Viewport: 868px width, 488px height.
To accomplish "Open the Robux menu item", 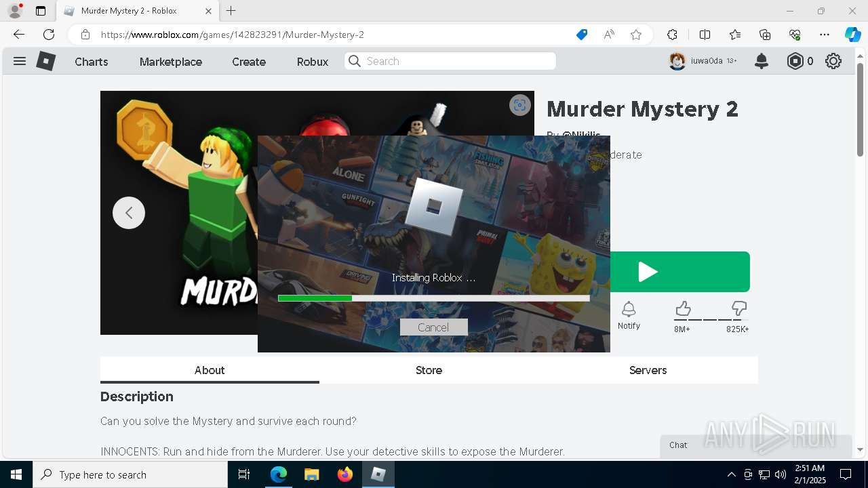I will pyautogui.click(x=313, y=62).
